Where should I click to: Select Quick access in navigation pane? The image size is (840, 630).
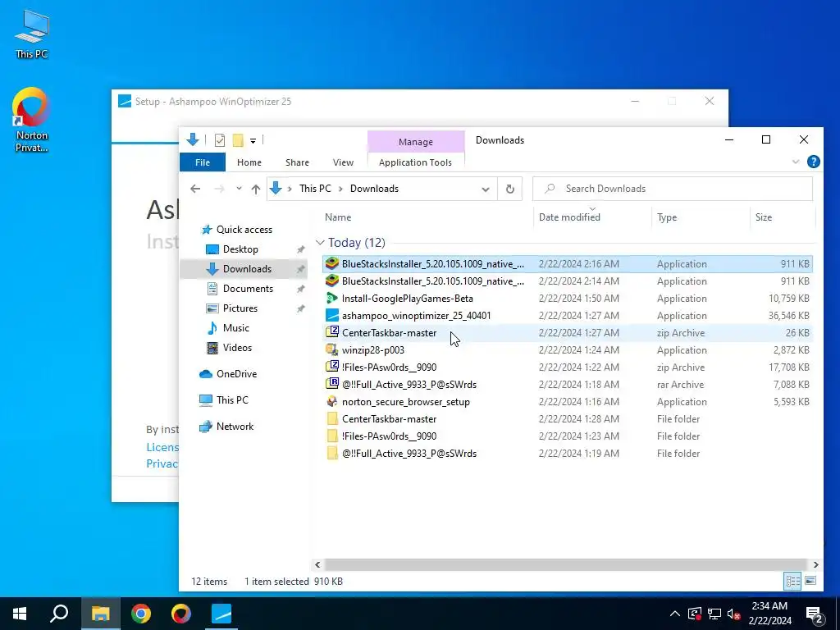[244, 230]
